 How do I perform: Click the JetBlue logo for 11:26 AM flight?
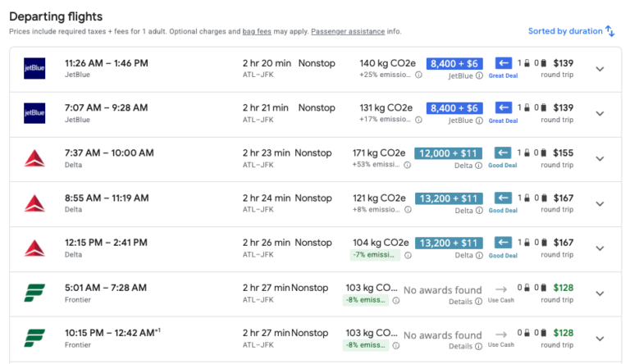pos(34,68)
